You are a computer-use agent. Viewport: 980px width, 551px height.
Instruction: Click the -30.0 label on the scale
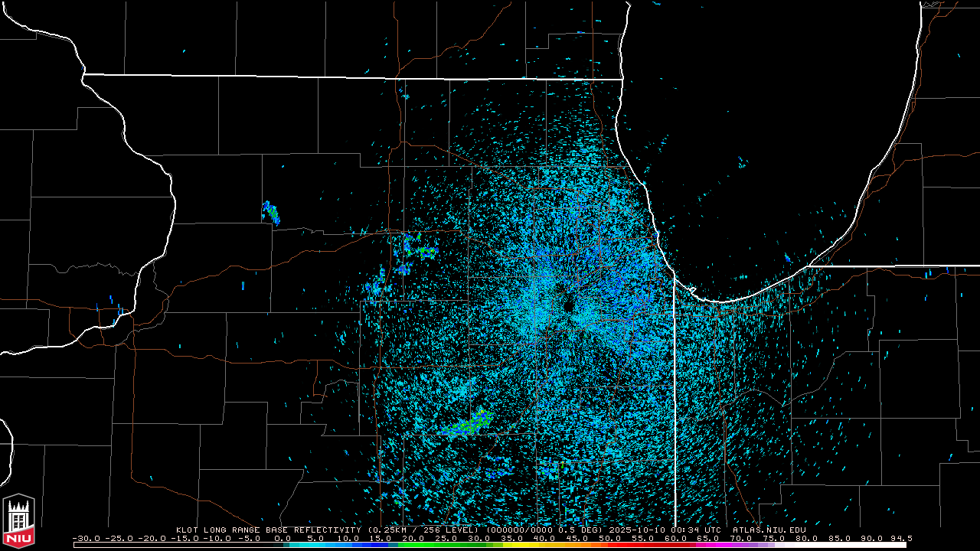87,538
